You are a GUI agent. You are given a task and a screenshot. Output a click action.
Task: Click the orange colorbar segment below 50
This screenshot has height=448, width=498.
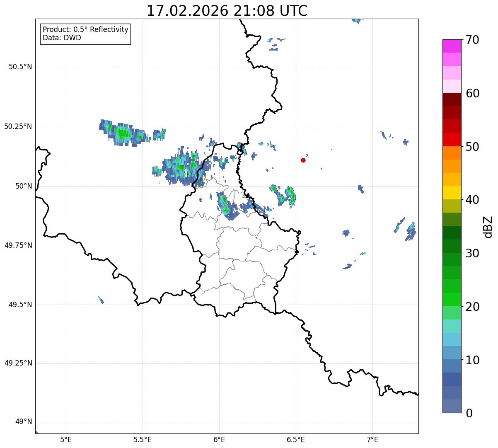[452, 153]
